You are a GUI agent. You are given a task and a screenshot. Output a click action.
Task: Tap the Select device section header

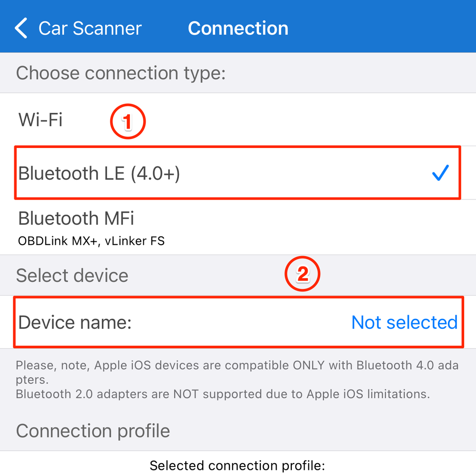click(72, 276)
